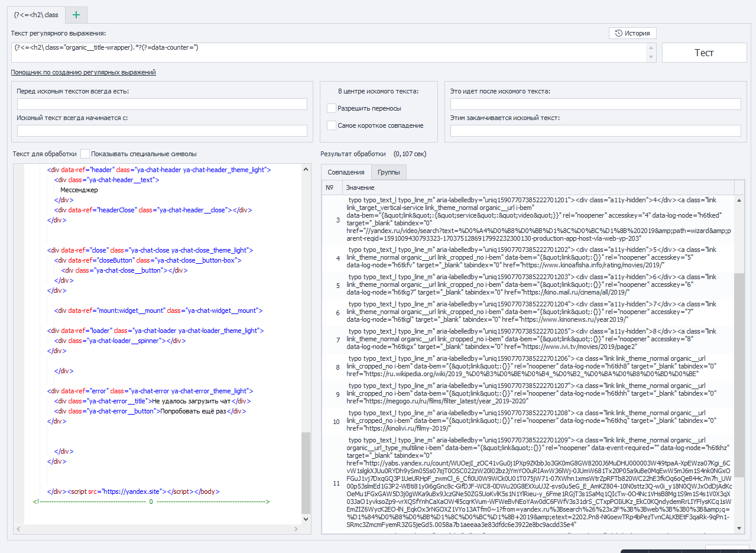This screenshot has width=756, height=553.
Task: Click the Мессенджер text line in source
Action: pyautogui.click(x=79, y=190)
